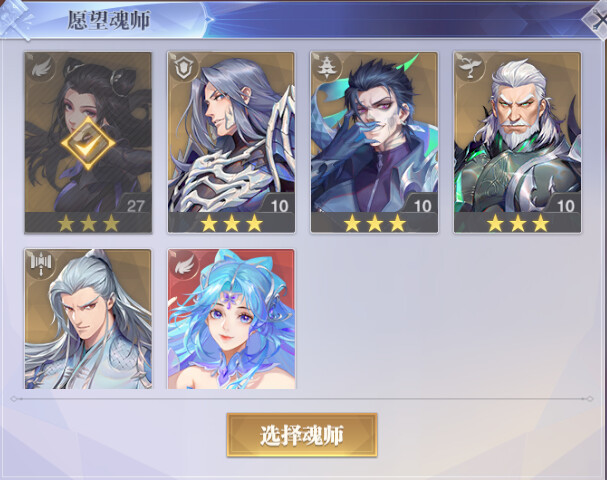
Task: Uncheck the gold checkmark on the selected card
Action: tap(88, 144)
